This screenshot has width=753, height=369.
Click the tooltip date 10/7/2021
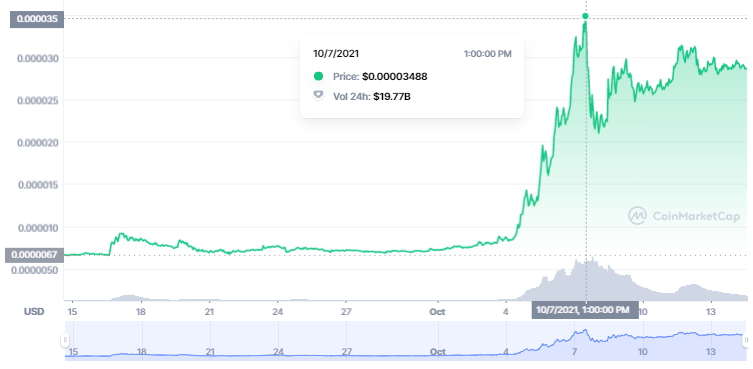tap(336, 54)
